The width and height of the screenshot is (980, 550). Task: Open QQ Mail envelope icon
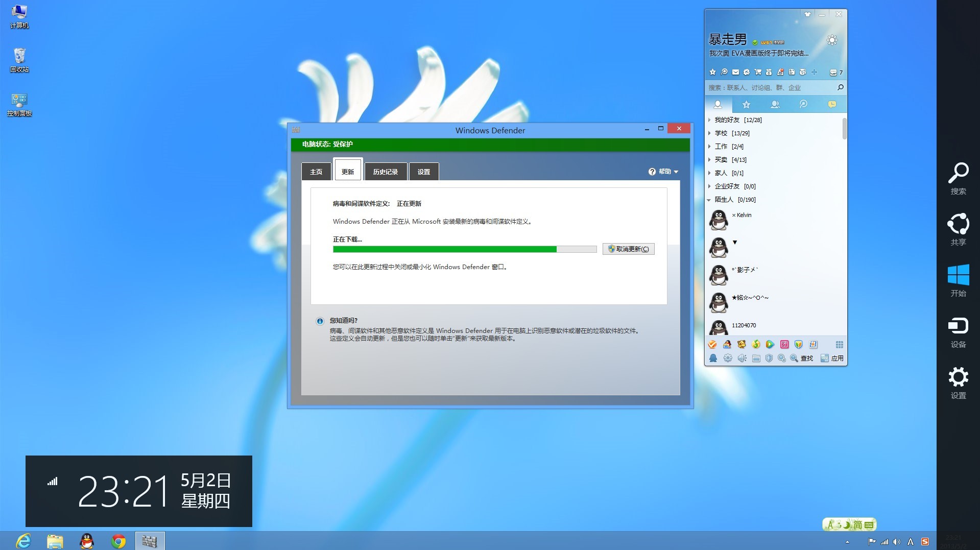(735, 72)
